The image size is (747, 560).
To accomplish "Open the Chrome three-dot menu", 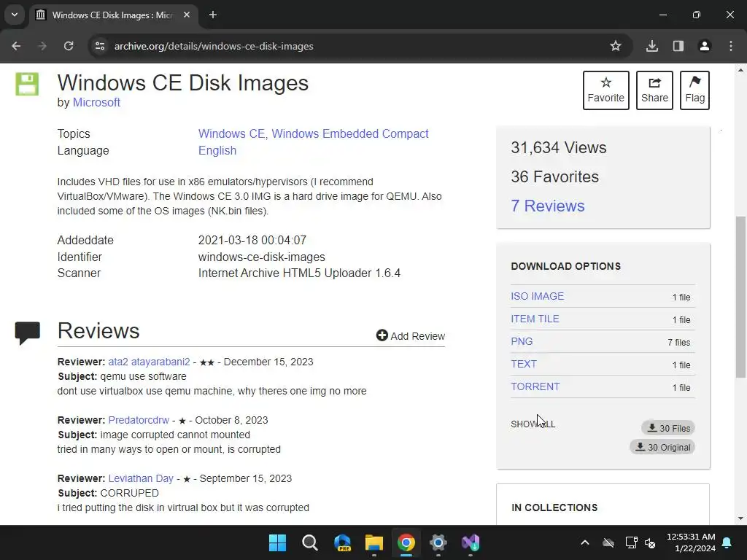I will pyautogui.click(x=731, y=46).
